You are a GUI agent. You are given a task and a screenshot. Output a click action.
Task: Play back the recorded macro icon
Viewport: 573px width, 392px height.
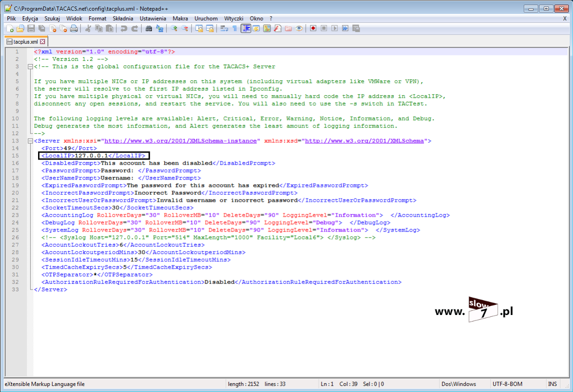pos(335,28)
